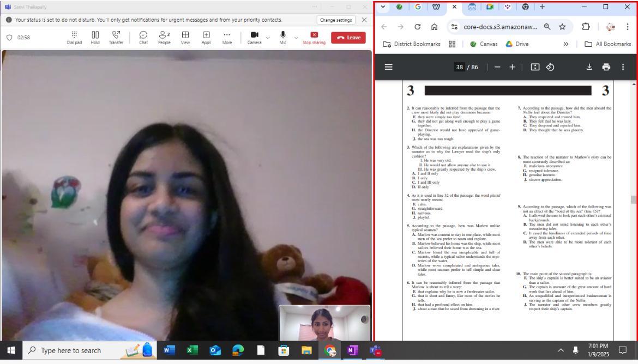Open More actions in the Teams call

click(227, 38)
